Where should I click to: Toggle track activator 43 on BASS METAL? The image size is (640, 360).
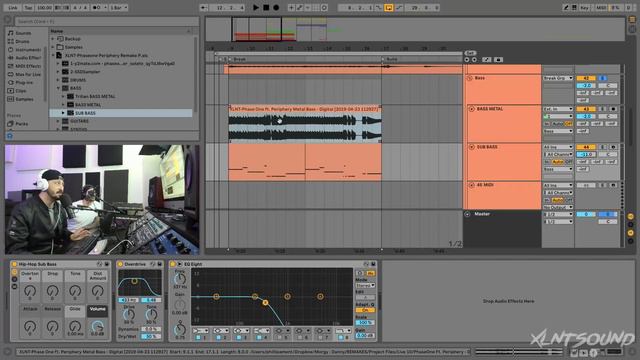(x=586, y=109)
